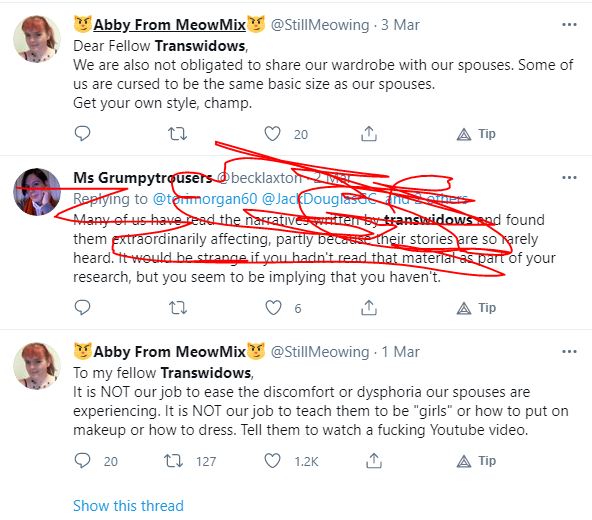Tip the author of the 3 Mar tweet
592x520 pixels.
pos(476,134)
